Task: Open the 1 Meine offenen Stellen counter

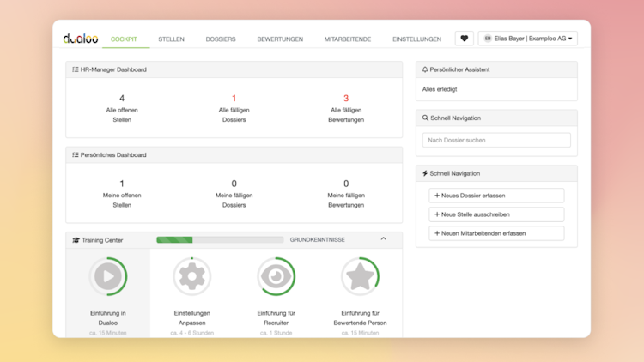Action: [122, 194]
